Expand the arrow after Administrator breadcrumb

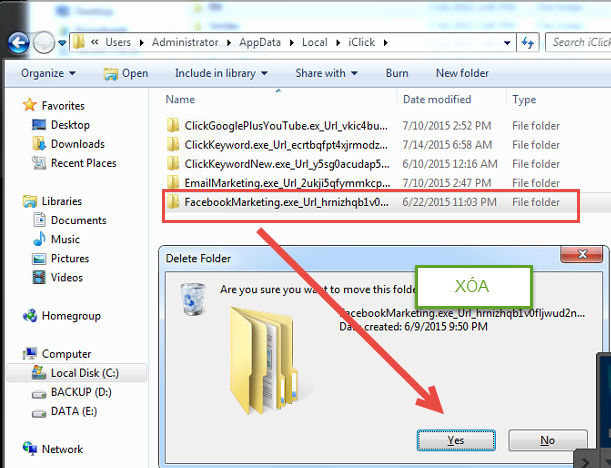click(229, 42)
